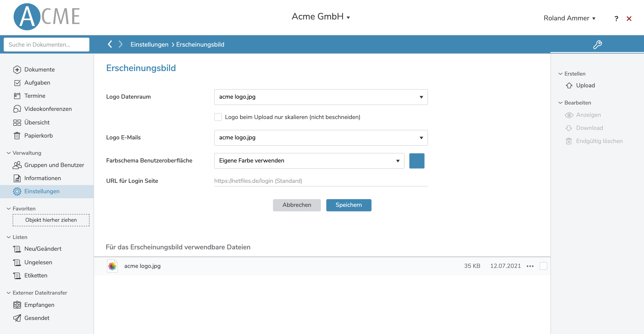Open the help question mark icon
644x334 pixels.
tap(616, 19)
